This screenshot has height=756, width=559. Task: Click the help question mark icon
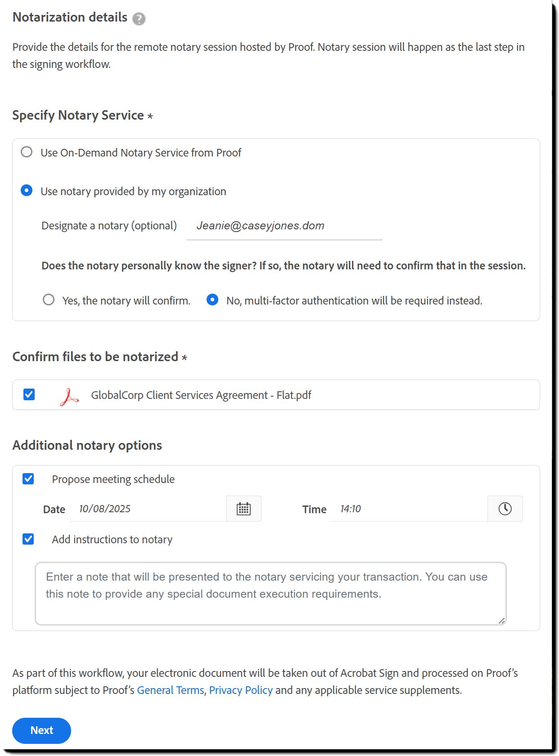click(139, 19)
